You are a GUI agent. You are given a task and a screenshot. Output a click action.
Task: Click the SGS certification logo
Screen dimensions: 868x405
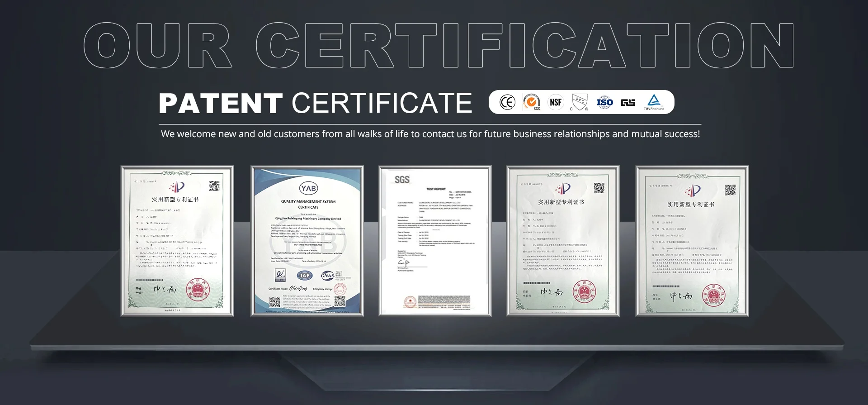click(x=532, y=102)
